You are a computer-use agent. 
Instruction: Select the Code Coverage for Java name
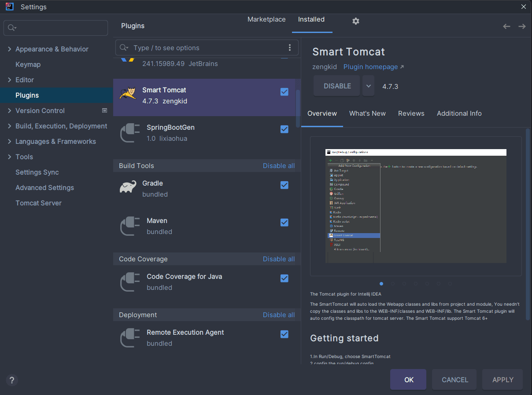(184, 277)
